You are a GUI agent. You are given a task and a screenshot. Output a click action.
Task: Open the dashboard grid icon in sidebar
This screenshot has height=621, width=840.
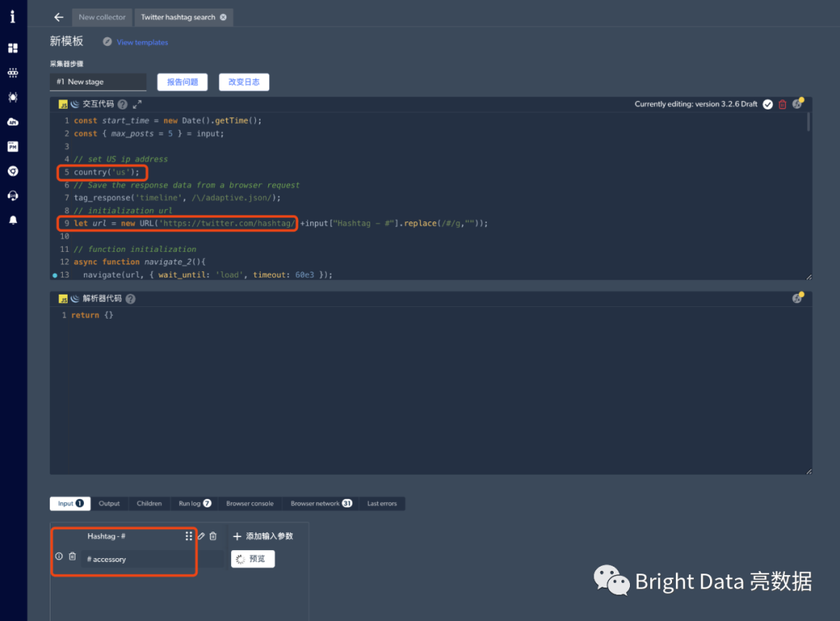13,48
